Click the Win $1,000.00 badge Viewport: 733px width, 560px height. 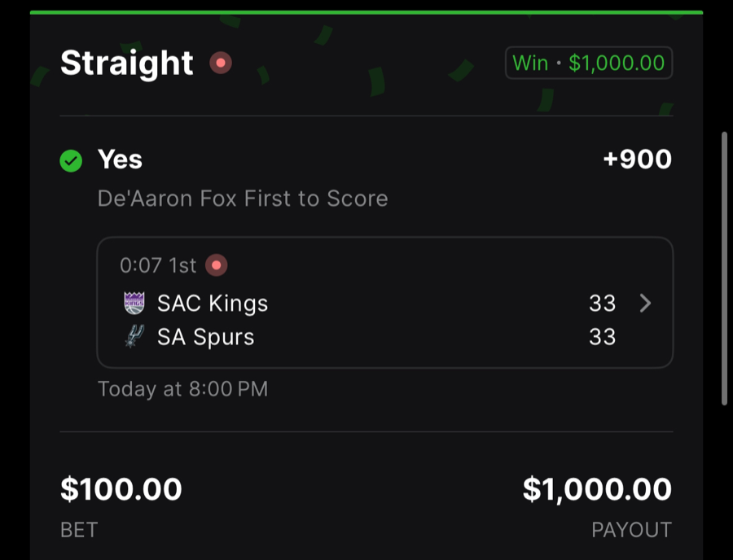(588, 63)
